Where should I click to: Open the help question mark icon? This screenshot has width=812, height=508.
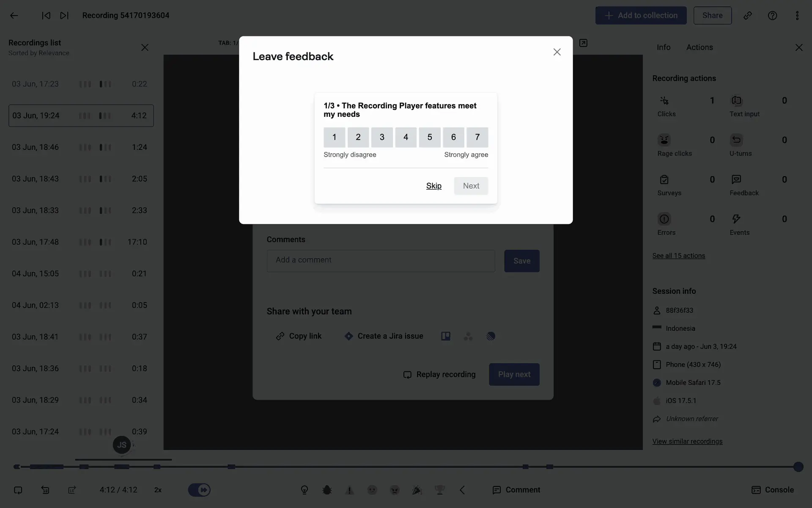(x=772, y=16)
